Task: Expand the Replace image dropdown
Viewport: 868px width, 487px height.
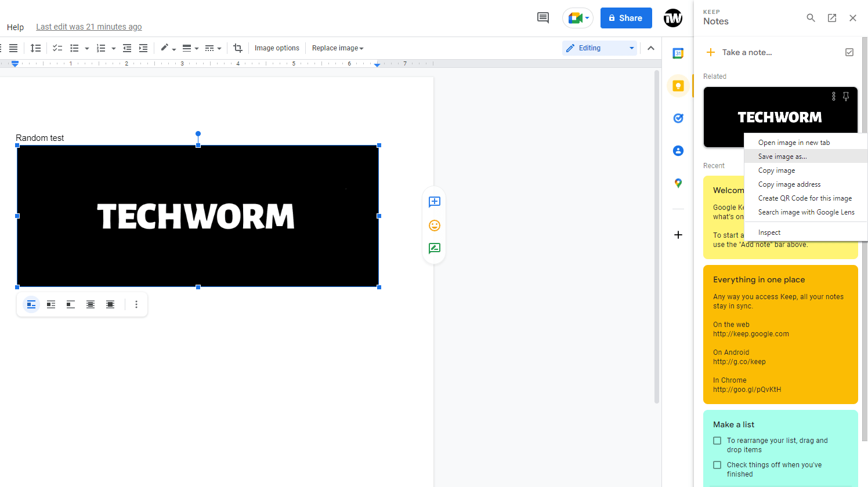Action: click(x=338, y=48)
